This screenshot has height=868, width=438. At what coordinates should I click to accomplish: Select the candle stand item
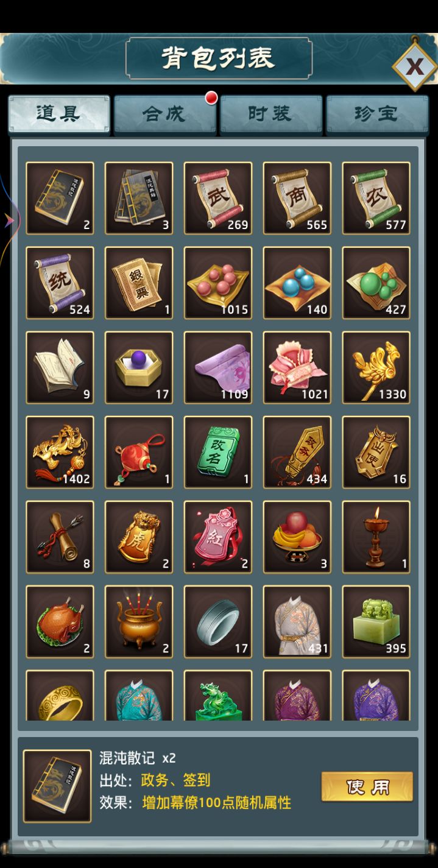pyautogui.click(x=376, y=537)
